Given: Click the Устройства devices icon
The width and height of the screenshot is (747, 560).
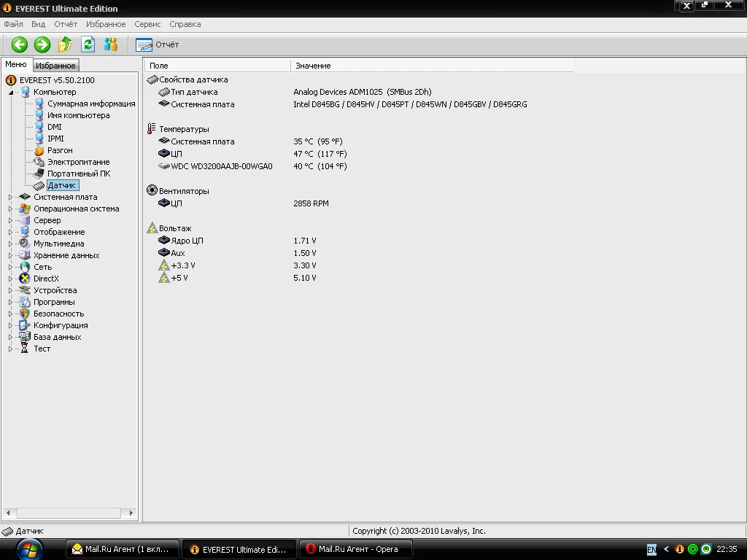Looking at the screenshot, I should click(x=24, y=290).
